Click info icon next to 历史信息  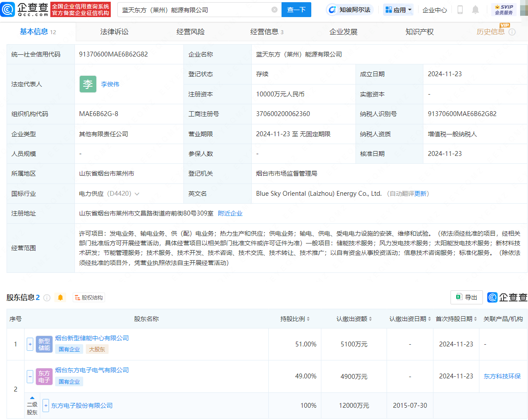point(512,32)
